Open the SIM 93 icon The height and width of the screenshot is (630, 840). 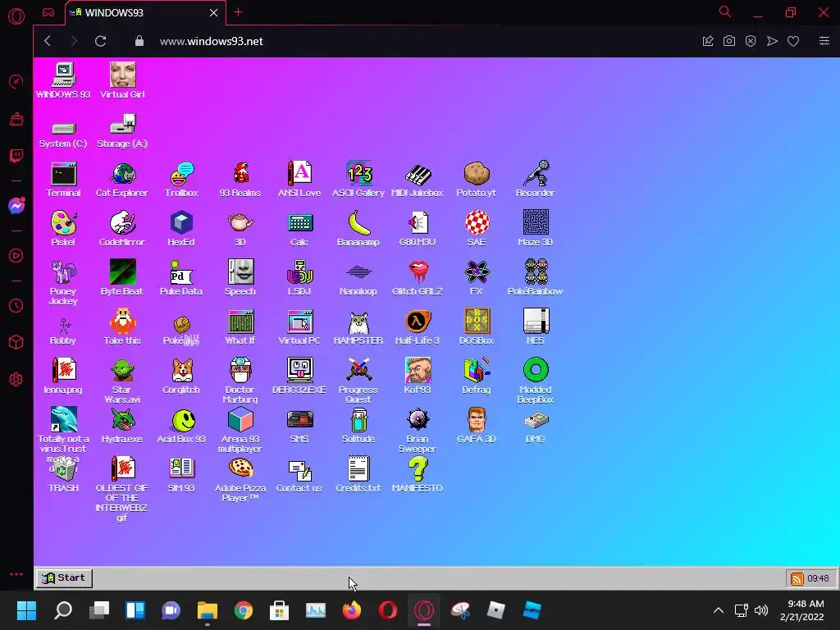181,475
